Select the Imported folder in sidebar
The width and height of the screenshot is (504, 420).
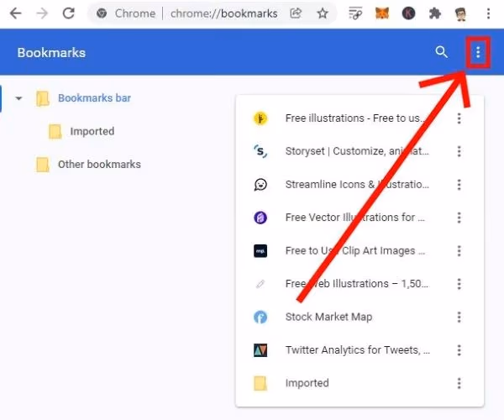(x=92, y=131)
